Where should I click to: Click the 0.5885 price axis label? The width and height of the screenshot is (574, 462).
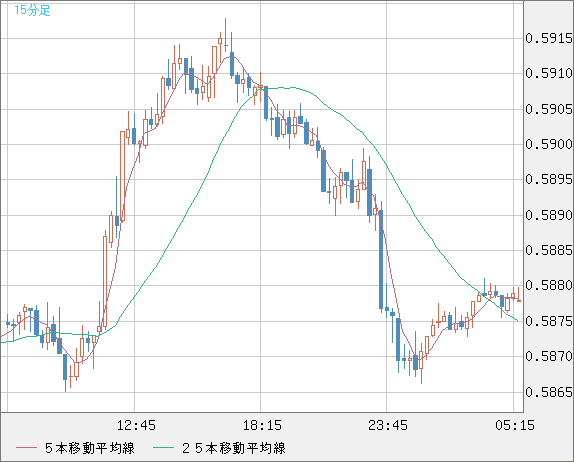(x=549, y=250)
